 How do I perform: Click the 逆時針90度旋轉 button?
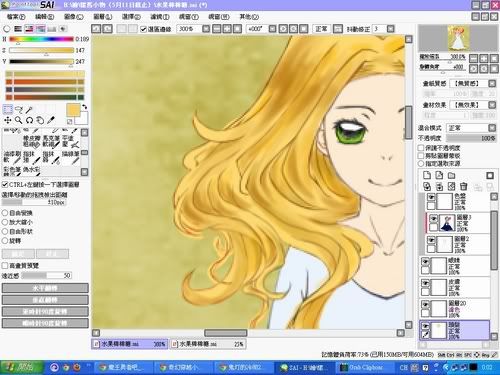(x=45, y=311)
